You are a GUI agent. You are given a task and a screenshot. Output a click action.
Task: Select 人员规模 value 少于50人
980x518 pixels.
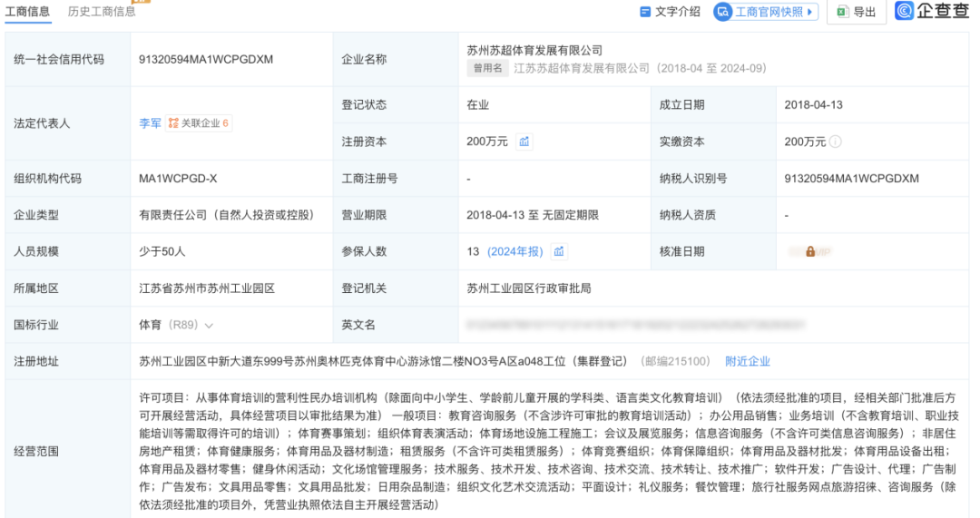tap(162, 251)
